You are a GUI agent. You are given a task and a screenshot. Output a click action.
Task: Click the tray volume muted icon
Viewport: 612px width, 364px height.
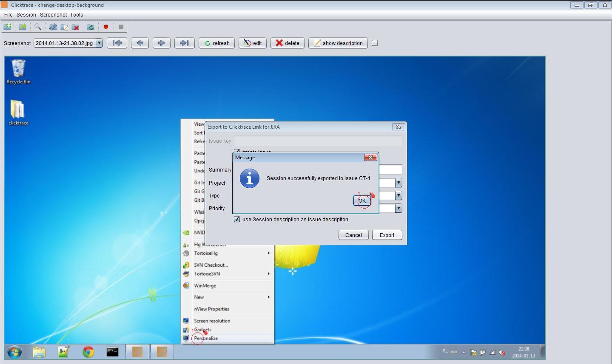[502, 352]
